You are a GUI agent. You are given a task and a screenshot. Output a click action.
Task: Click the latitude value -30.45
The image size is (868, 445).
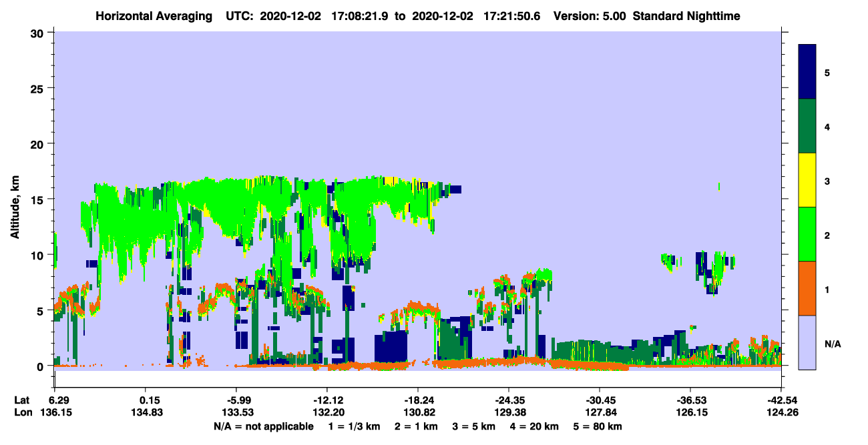600,400
